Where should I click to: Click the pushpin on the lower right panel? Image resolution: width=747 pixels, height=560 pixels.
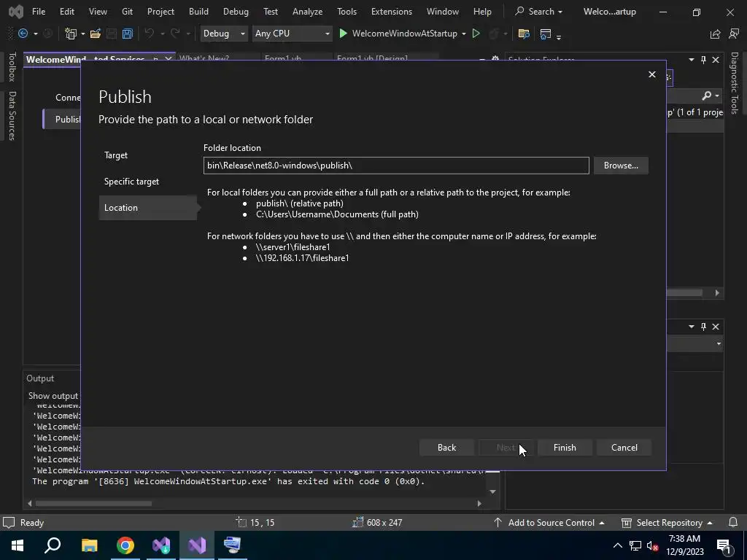[x=704, y=326]
